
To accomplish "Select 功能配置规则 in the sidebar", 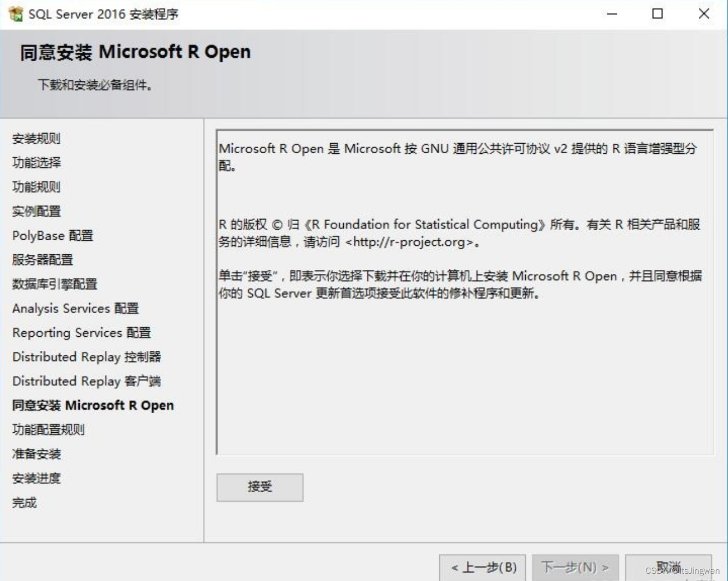I will point(48,430).
